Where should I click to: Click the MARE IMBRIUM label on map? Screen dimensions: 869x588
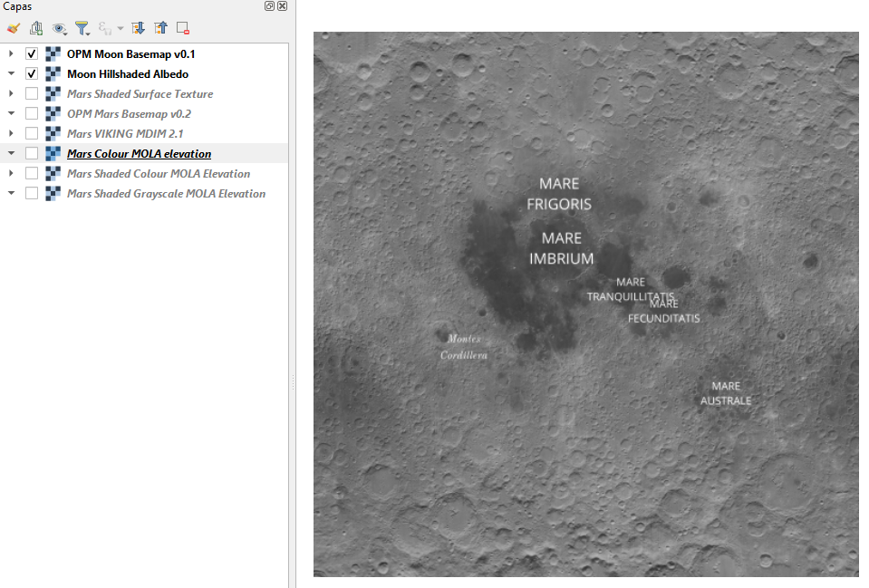[561, 248]
